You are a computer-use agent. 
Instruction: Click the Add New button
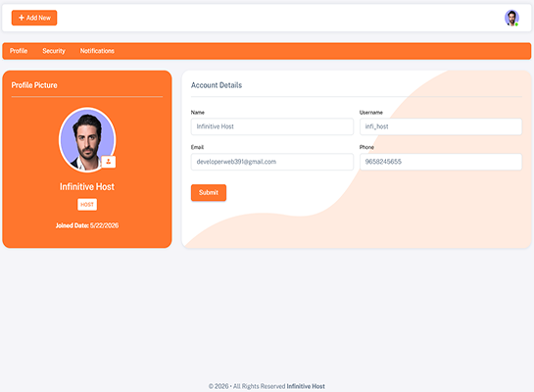[x=34, y=18]
